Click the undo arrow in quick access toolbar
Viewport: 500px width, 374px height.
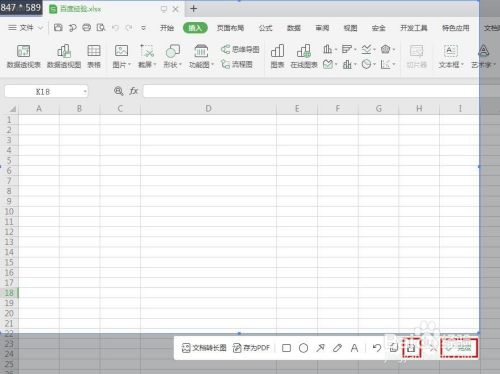pyautogui.click(x=115, y=28)
